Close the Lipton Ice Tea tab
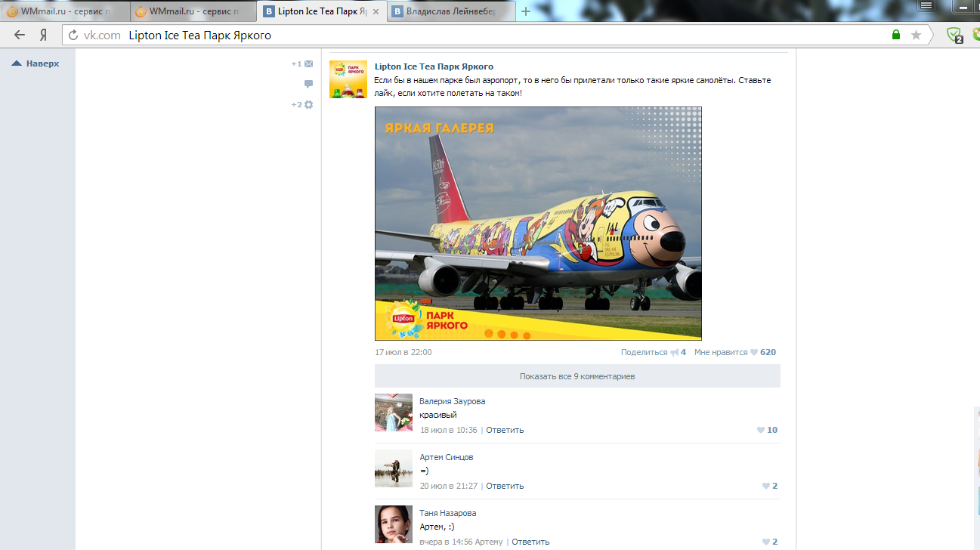 376,11
